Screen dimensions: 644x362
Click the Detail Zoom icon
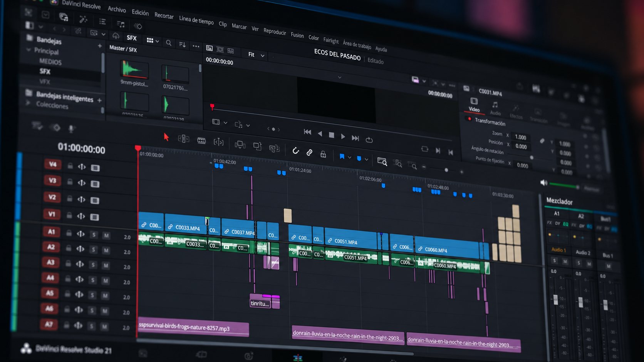(x=398, y=163)
